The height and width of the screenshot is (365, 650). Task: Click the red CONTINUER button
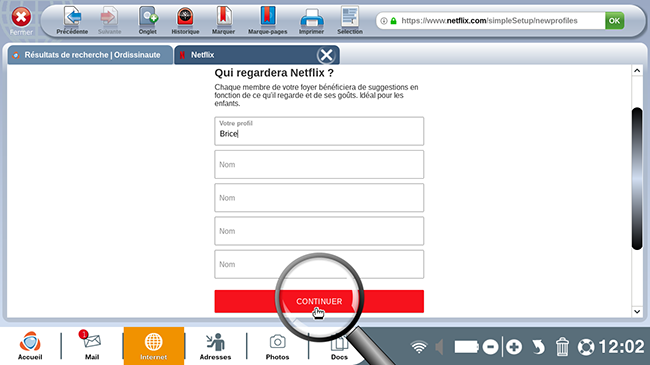tap(319, 301)
